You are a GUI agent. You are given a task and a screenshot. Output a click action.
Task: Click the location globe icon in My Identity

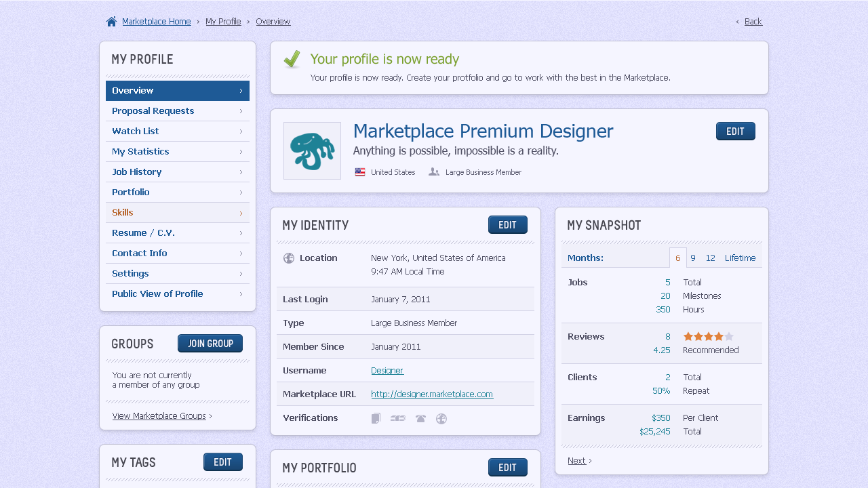tap(288, 258)
